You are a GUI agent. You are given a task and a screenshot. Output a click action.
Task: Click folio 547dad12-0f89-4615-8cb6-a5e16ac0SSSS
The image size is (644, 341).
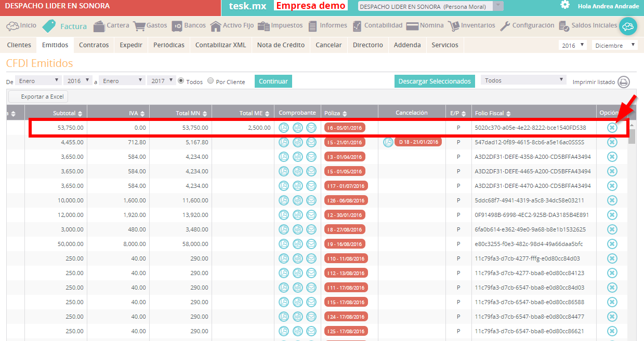(x=529, y=142)
